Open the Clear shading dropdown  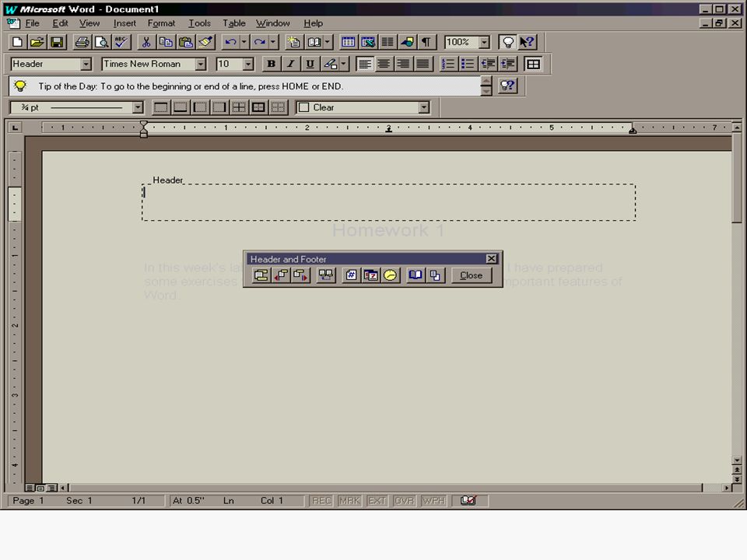(x=424, y=107)
